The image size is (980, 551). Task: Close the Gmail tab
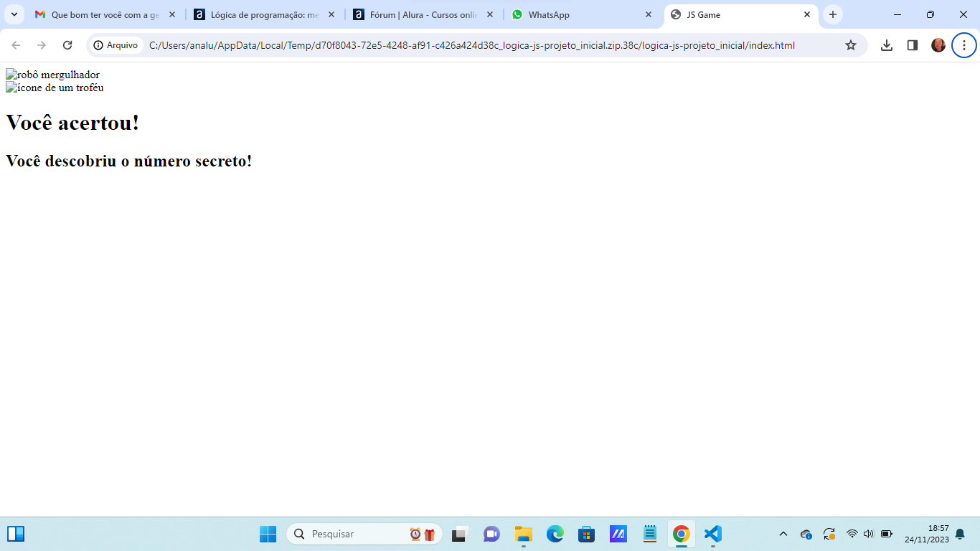click(172, 14)
